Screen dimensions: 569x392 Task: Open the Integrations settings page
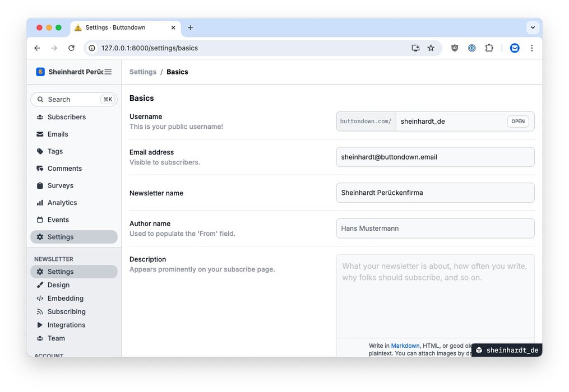tap(66, 325)
